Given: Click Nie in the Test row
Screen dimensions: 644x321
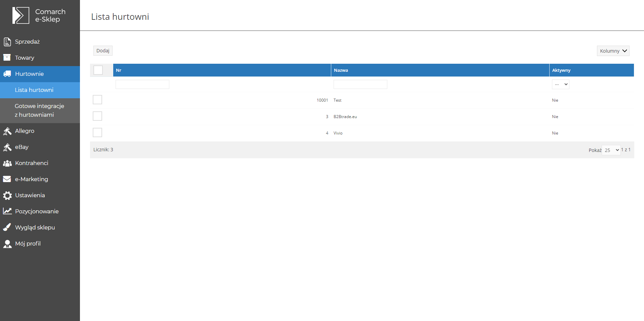Looking at the screenshot, I should (x=555, y=100).
